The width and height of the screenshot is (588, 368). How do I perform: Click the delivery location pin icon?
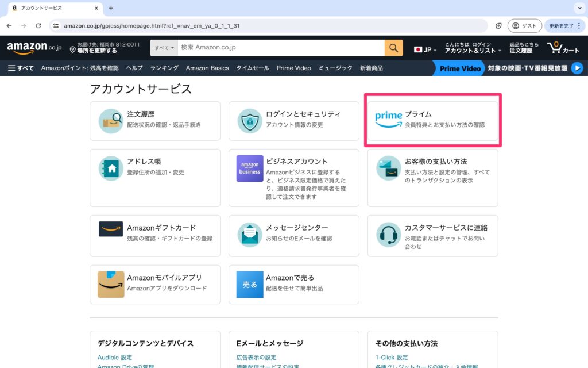(73, 49)
